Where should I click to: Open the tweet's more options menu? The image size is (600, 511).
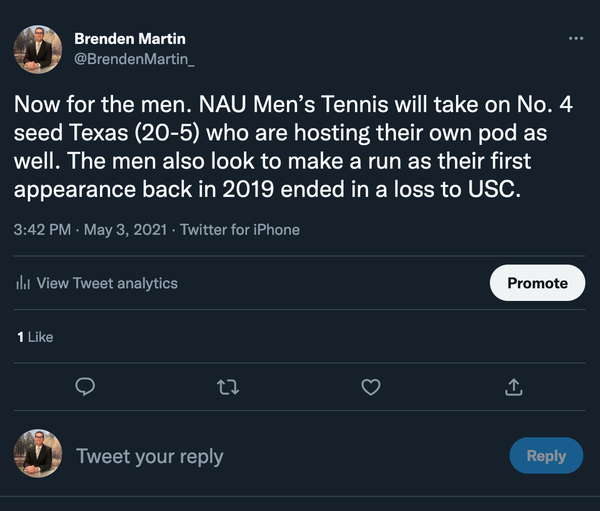[575, 38]
